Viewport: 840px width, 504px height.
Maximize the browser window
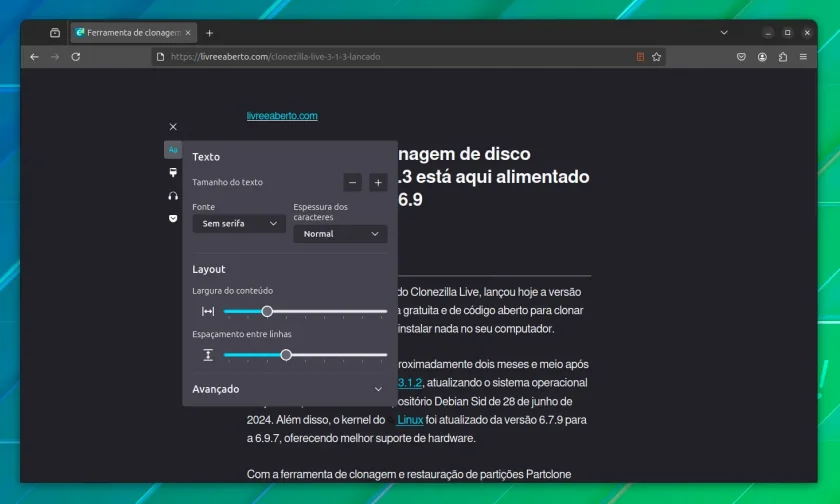point(788,33)
